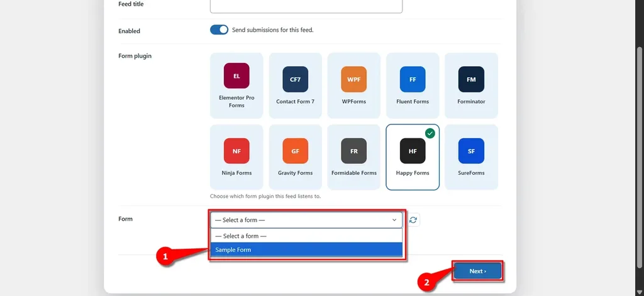The image size is (644, 296).
Task: Continue with the Next button
Action: click(x=478, y=271)
